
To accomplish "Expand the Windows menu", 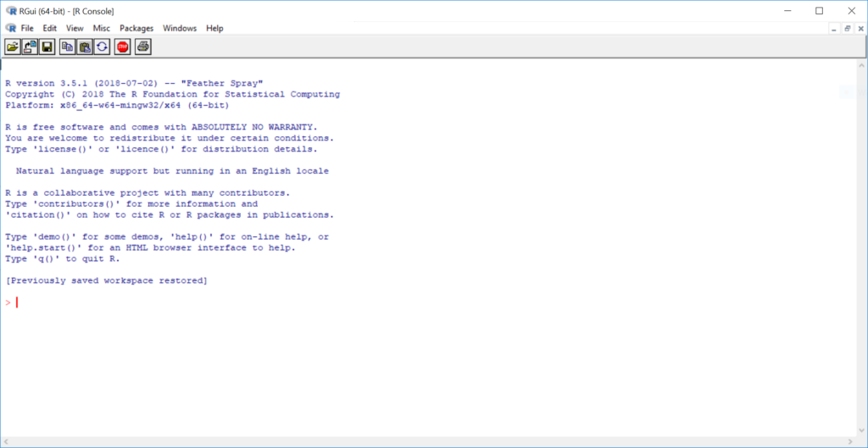I will click(x=180, y=28).
